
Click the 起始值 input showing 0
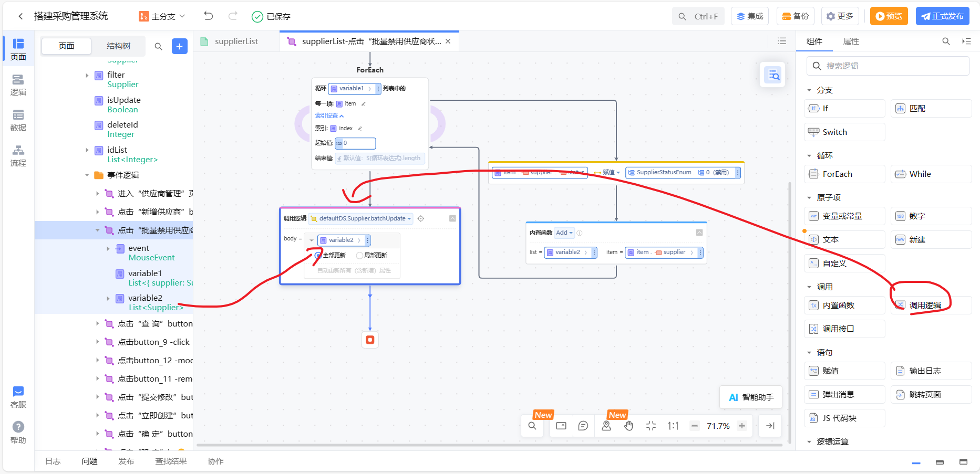(355, 143)
